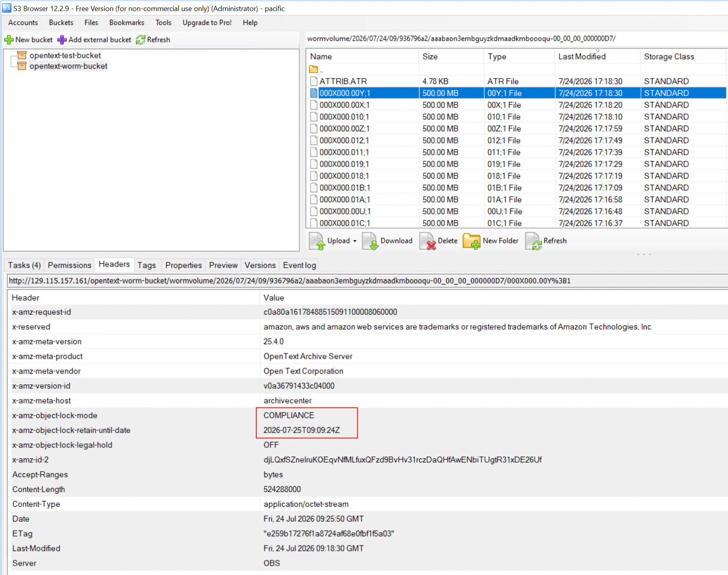728x575 pixels.
Task: Open the Tools menu
Action: [x=163, y=22]
